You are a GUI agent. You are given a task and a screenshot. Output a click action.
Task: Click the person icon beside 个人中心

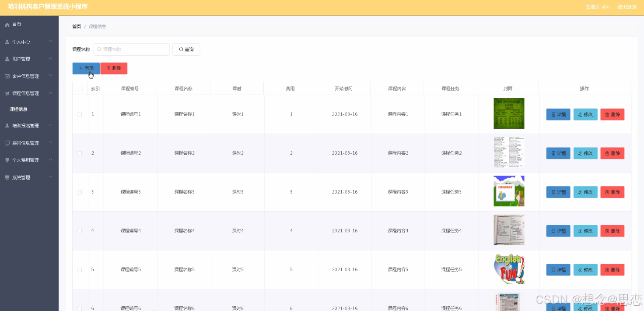point(7,42)
